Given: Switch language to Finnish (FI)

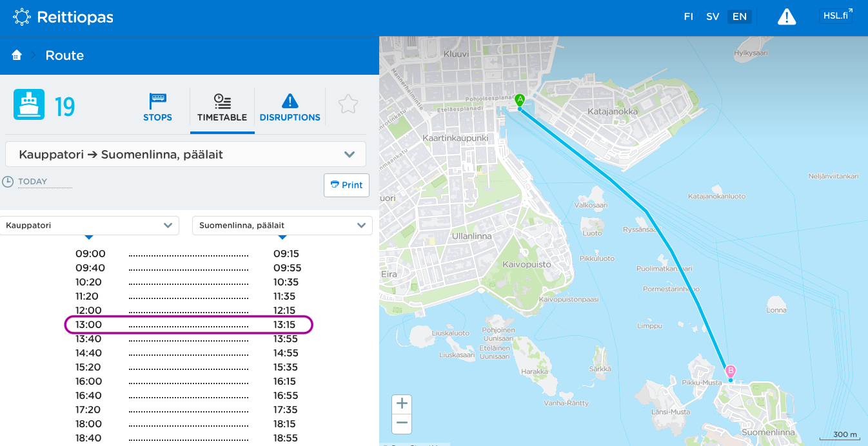Looking at the screenshot, I should tap(689, 17).
